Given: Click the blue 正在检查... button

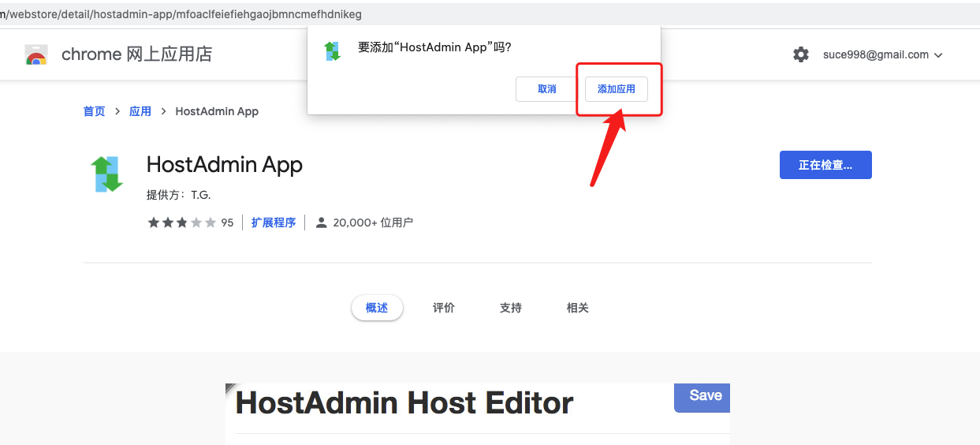Looking at the screenshot, I should (x=825, y=165).
